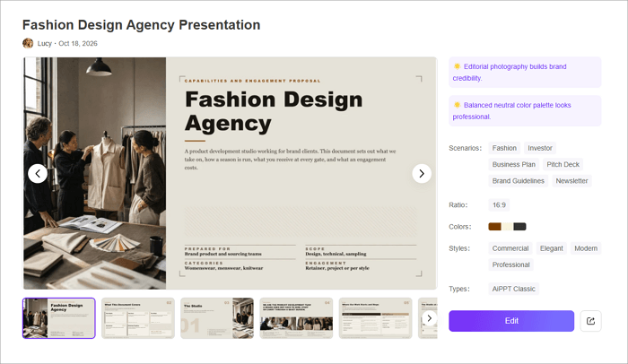Open slide 03 thumbnail The Studio

pos(217,318)
